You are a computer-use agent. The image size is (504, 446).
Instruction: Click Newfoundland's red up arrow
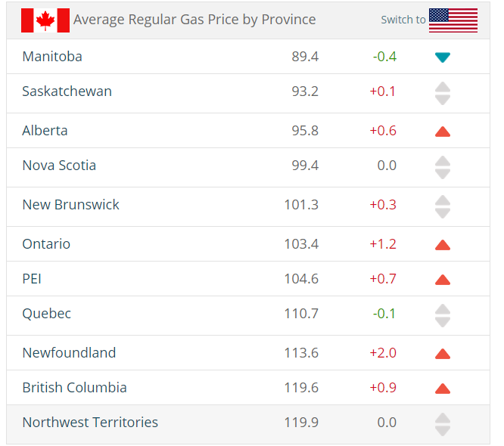click(443, 354)
